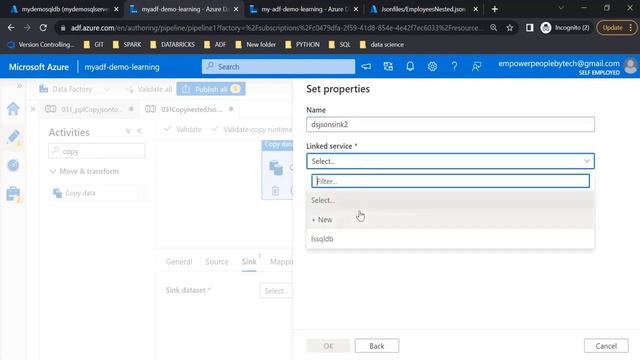Choose + New linked service option
The width and height of the screenshot is (640, 360).
pos(450,220)
